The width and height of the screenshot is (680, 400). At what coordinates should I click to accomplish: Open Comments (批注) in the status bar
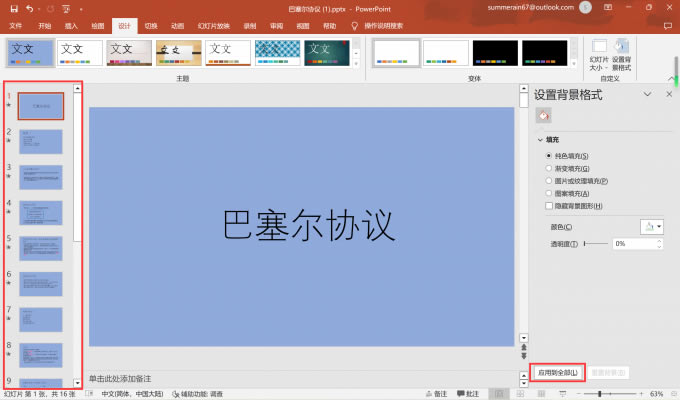pyautogui.click(x=468, y=394)
